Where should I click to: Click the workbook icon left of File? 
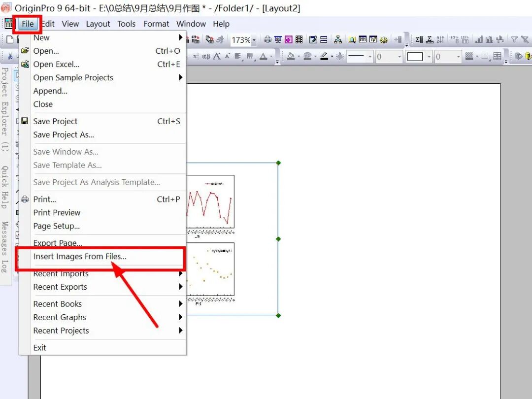click(x=9, y=24)
